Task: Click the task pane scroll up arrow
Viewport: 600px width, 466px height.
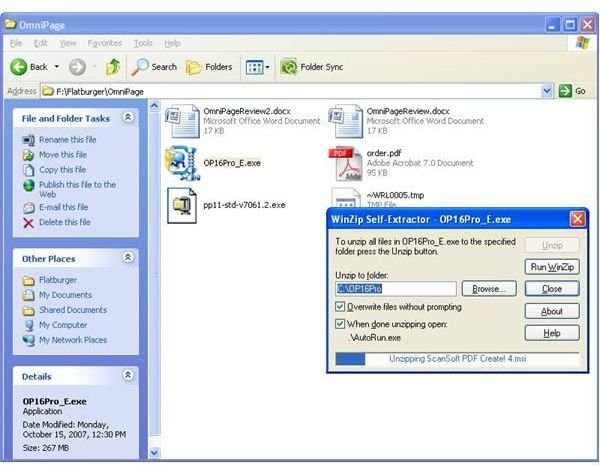Action: (154, 106)
